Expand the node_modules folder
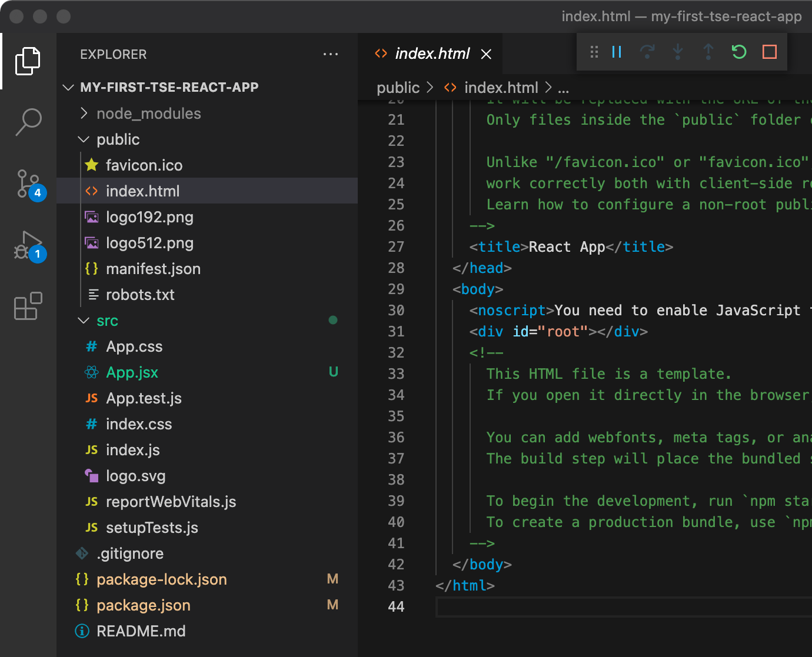The width and height of the screenshot is (812, 657). pos(148,114)
